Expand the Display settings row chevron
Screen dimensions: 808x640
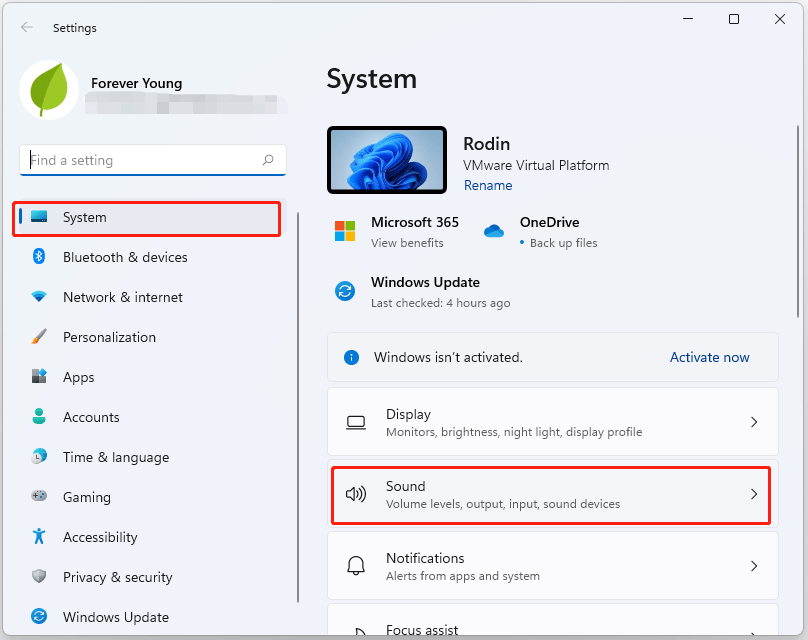click(x=754, y=422)
